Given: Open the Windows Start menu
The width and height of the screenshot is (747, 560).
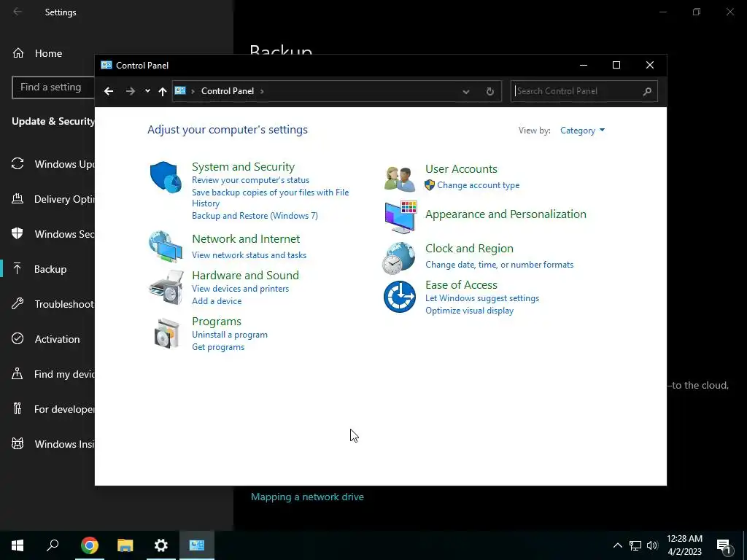Looking at the screenshot, I should [x=18, y=545].
